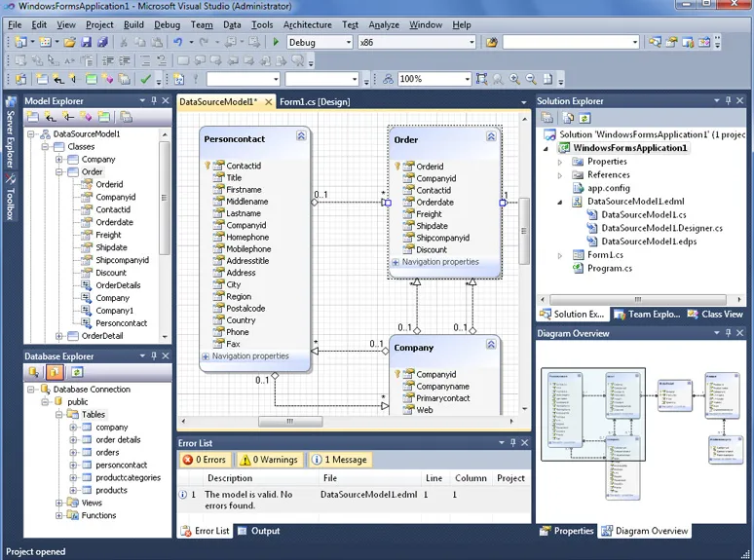The width and height of the screenshot is (754, 560).
Task: Toggle the 0 Errors filter
Action: [205, 460]
